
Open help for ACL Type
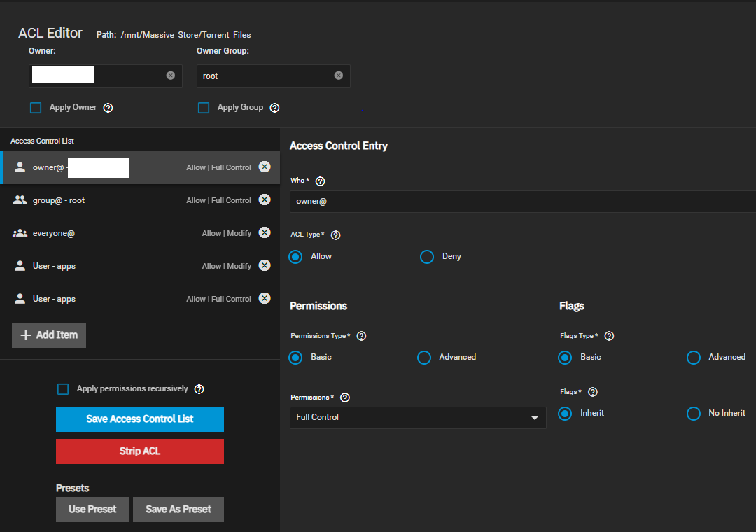(x=335, y=235)
